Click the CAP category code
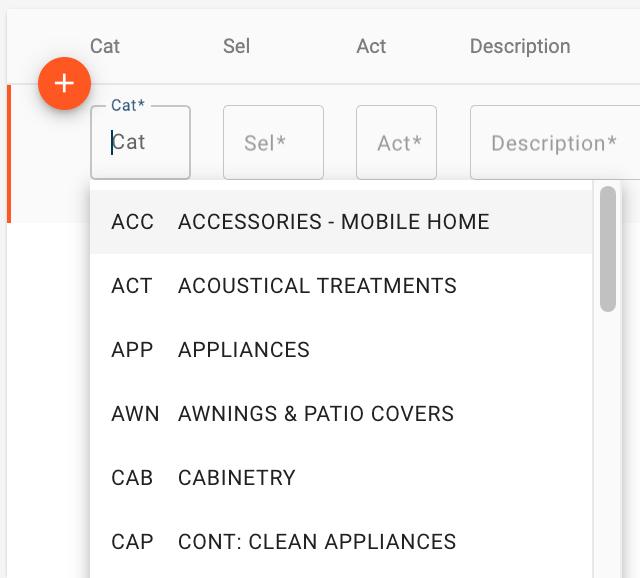 pos(132,542)
